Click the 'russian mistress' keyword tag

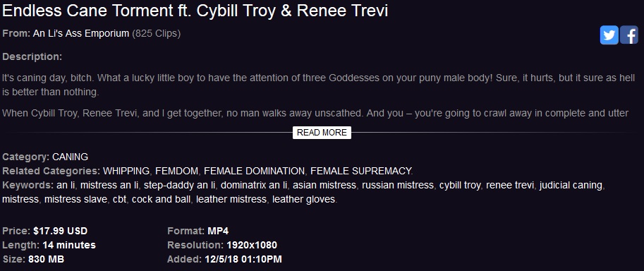398,186
